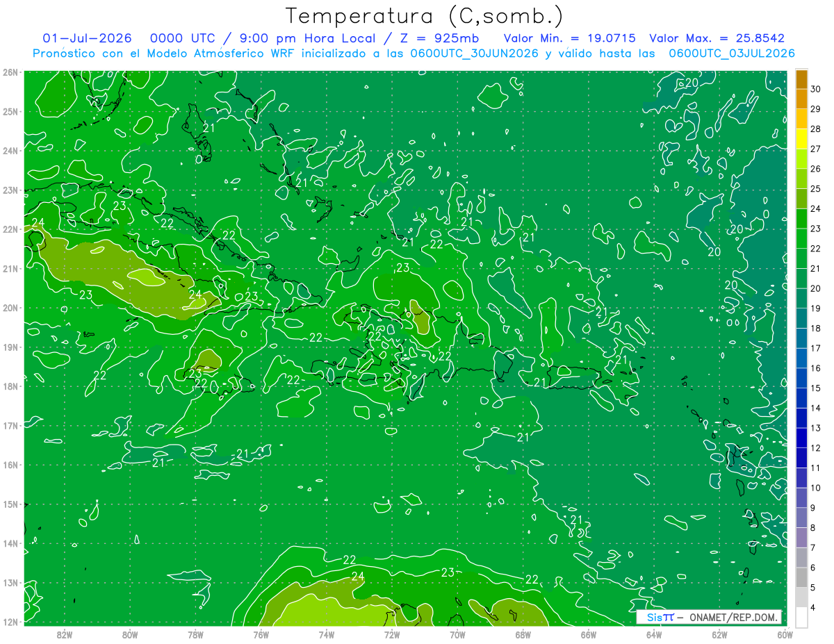Click the '12N' latitude axis label
The height and width of the screenshot is (644, 834).
pyautogui.click(x=10, y=622)
